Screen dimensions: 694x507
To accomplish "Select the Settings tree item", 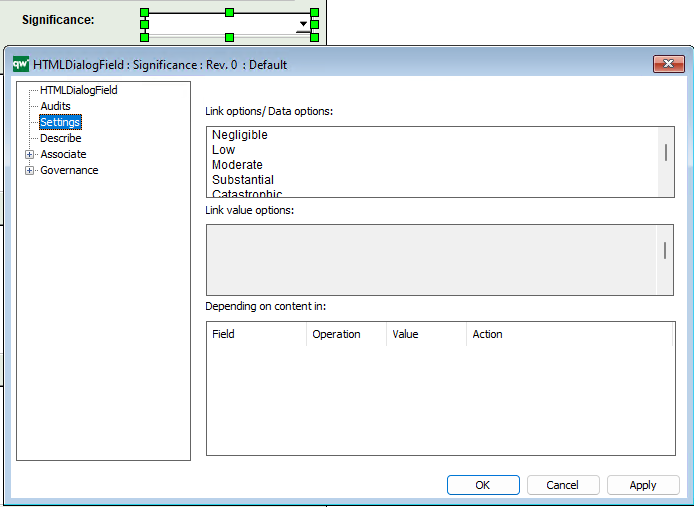I will [x=60, y=122].
